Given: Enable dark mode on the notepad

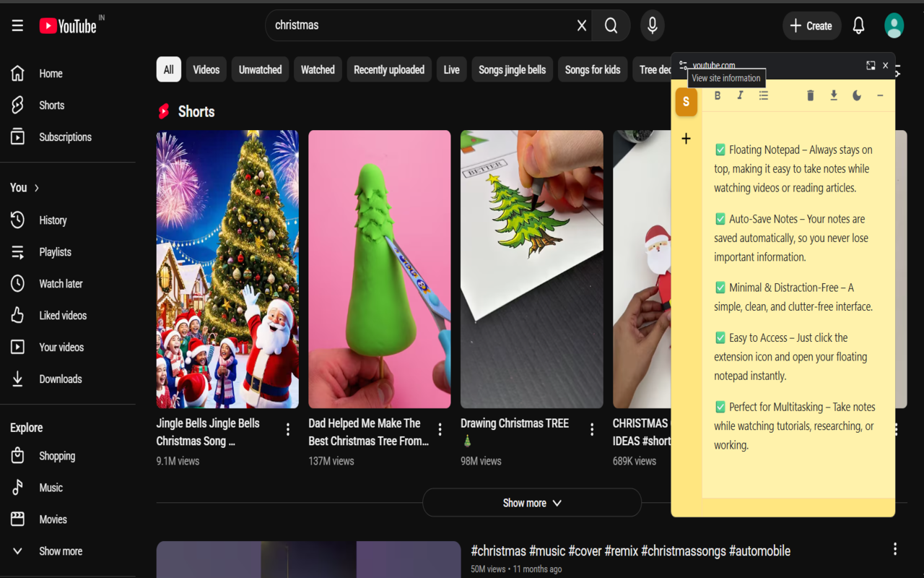Looking at the screenshot, I should tap(856, 95).
